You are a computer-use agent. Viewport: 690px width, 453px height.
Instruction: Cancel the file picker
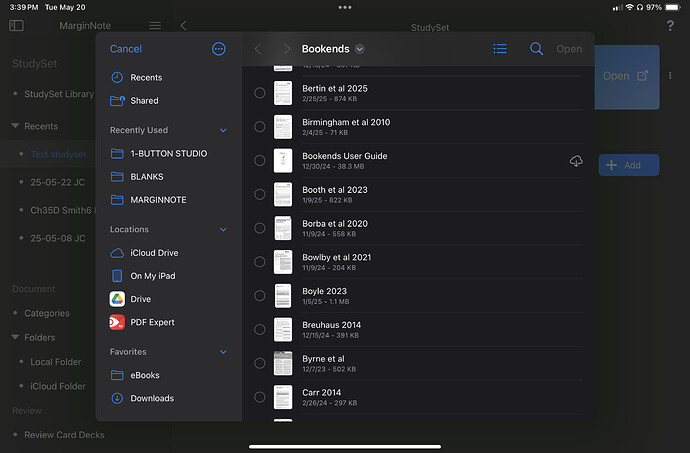[126, 49]
